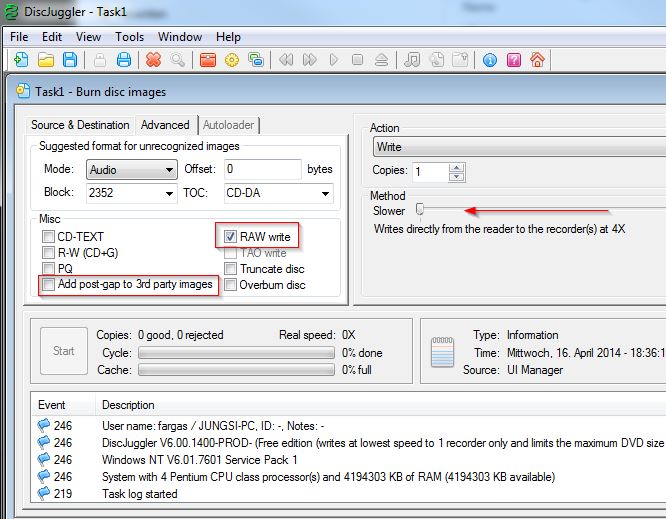Switch to the Source & Destination tab

tap(80, 125)
